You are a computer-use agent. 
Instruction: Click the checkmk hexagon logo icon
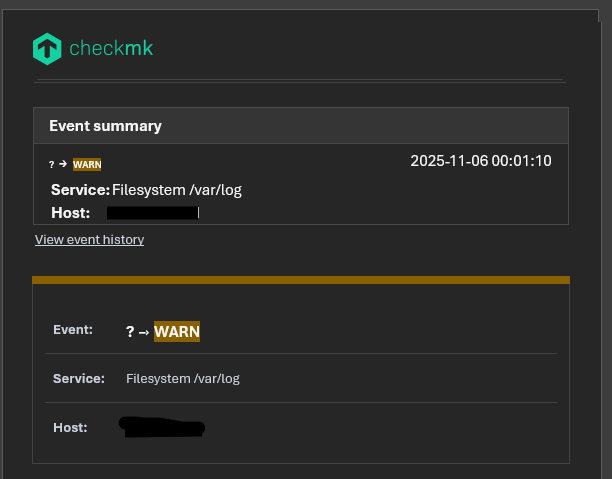pyautogui.click(x=47, y=48)
